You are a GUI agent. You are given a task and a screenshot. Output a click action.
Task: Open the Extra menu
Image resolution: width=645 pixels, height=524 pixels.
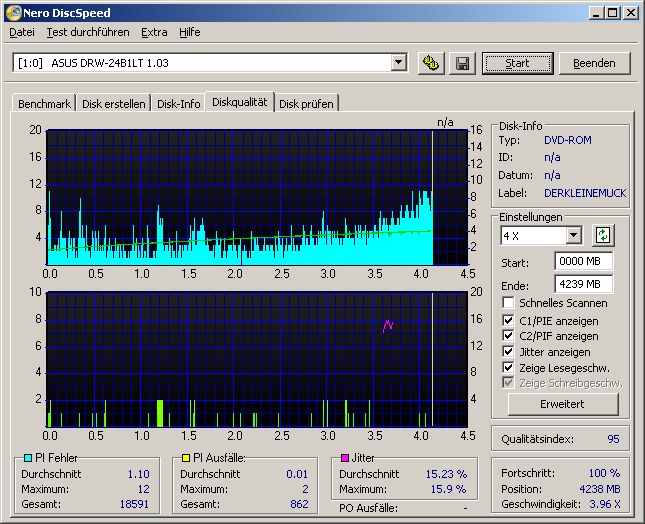154,32
